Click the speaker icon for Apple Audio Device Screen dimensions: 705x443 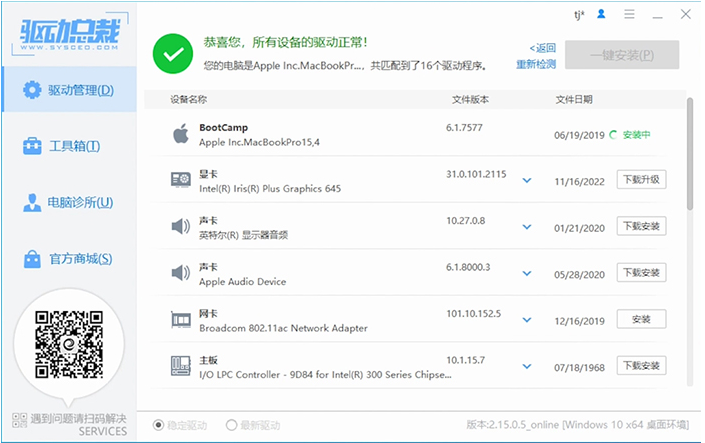[181, 273]
